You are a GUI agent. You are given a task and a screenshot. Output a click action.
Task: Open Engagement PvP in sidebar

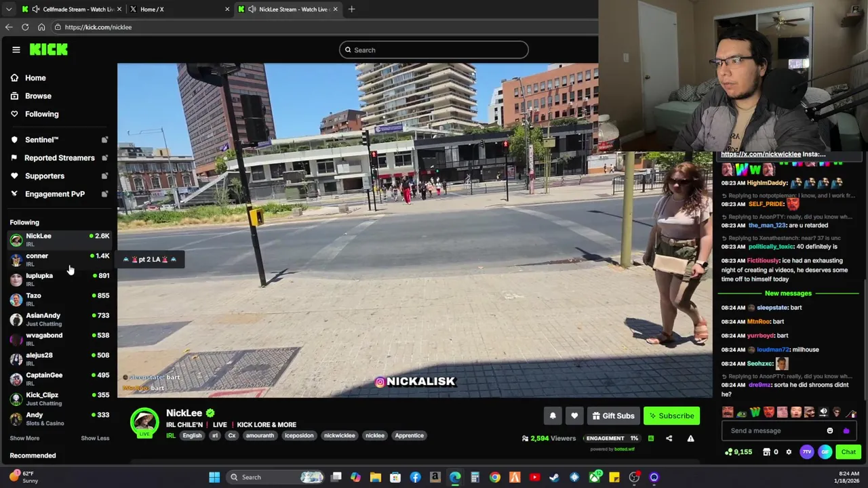click(54, 195)
